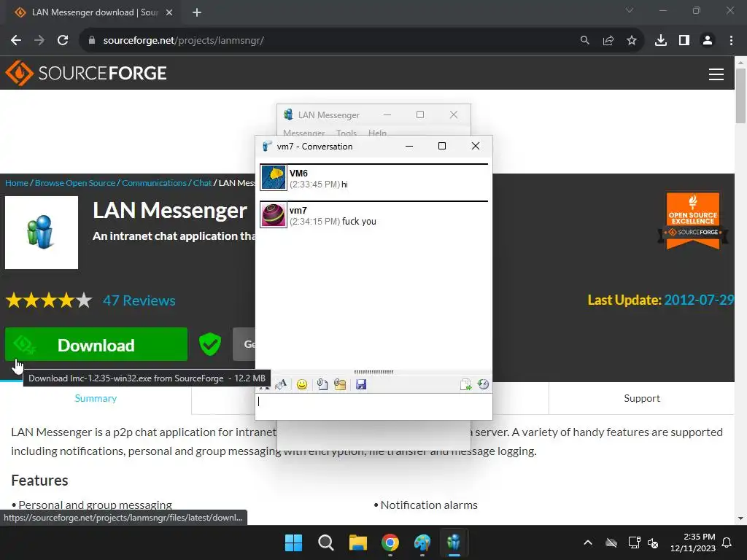Screen dimensions: 747x560
Task: Click the browser back arrow
Action: click(x=16, y=41)
